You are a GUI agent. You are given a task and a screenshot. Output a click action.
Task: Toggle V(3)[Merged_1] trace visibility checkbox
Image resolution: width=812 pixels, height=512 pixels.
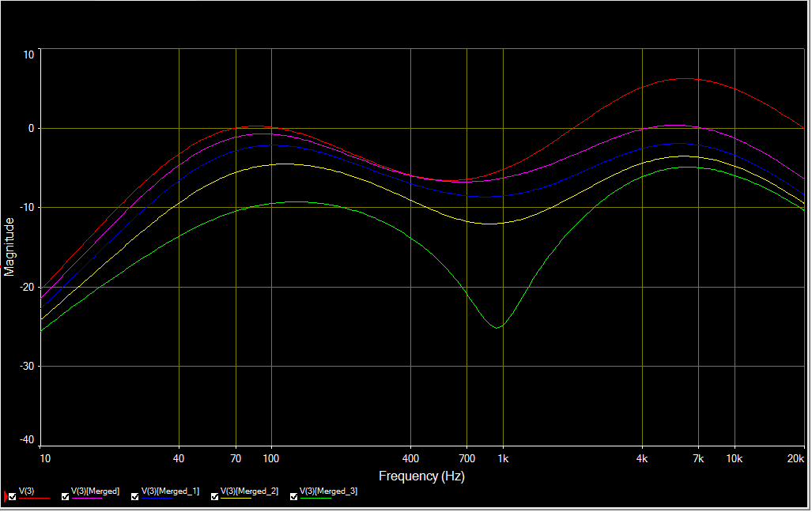(135, 497)
